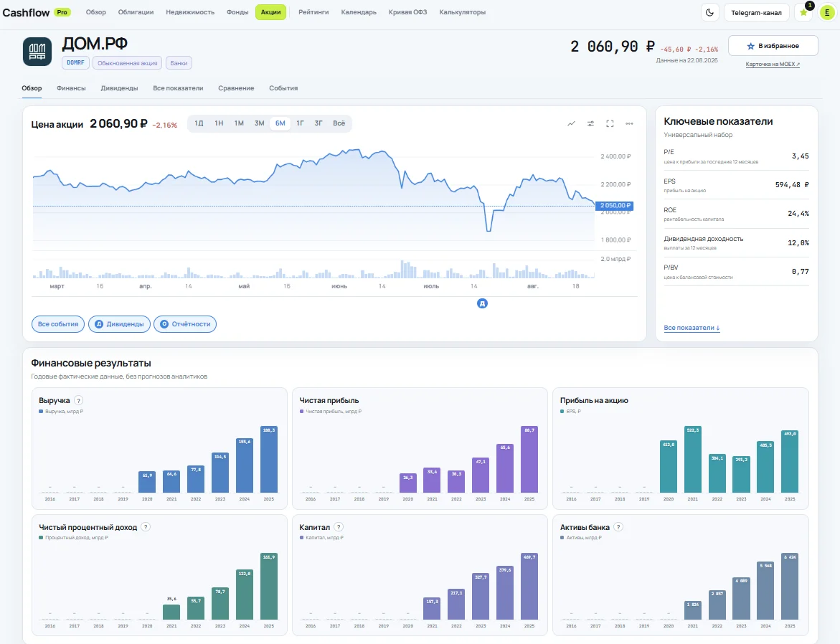Screen dimensions: 840x644
Task: Click the ДОМ.РФ company logo
Action: tap(37, 52)
